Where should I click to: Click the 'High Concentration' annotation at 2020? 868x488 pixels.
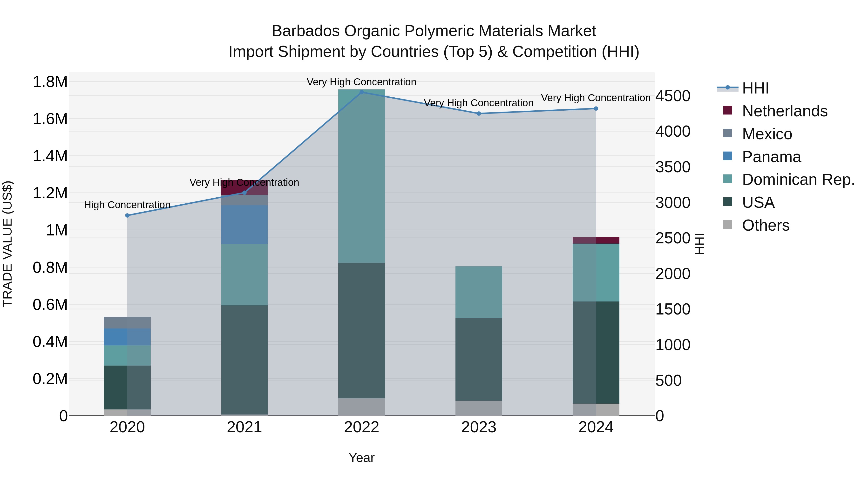click(x=127, y=205)
